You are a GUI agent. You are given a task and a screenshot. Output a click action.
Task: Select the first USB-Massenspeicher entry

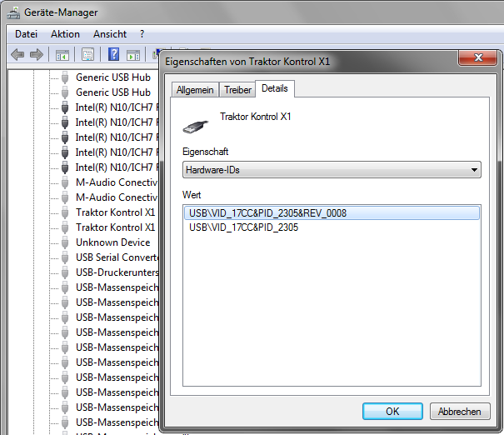(x=117, y=287)
